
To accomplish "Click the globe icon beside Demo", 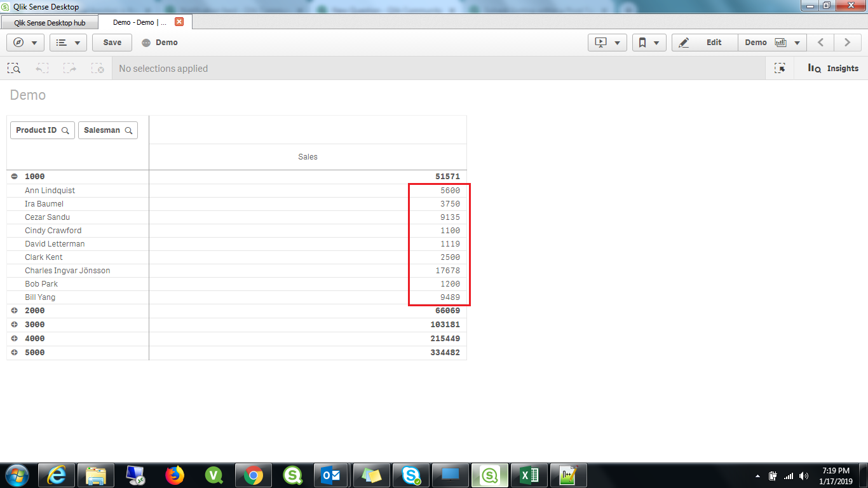I will 147,43.
